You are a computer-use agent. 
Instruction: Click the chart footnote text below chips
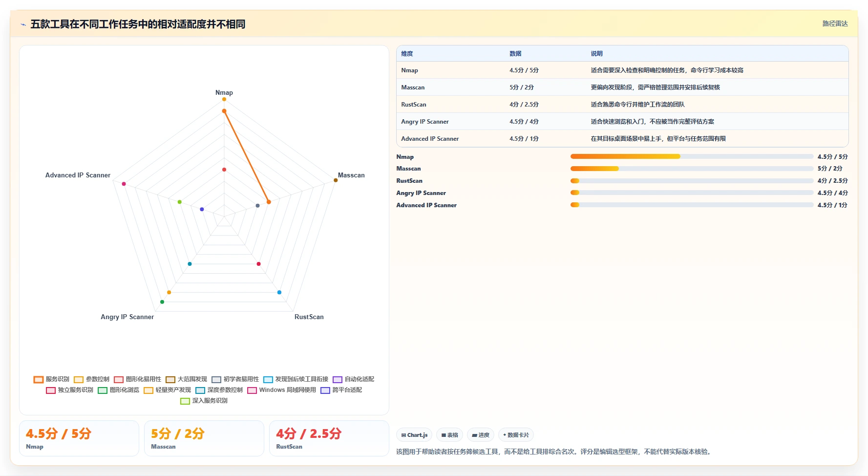tap(554, 452)
